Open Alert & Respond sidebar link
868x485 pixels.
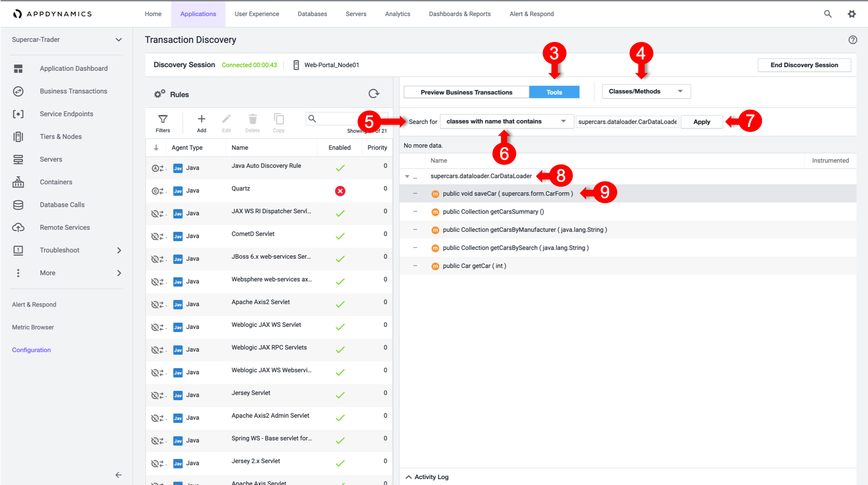pos(34,305)
